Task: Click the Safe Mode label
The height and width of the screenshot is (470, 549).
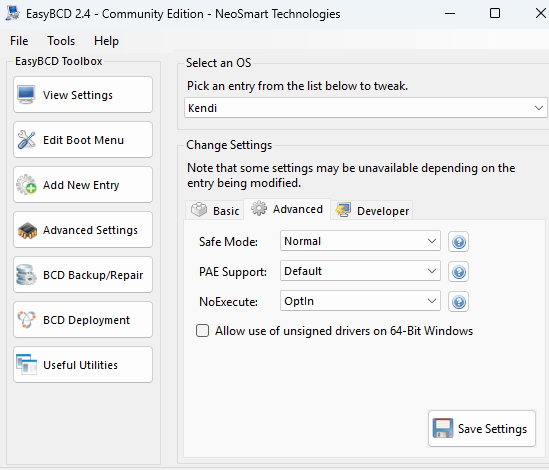Action: (x=228, y=242)
